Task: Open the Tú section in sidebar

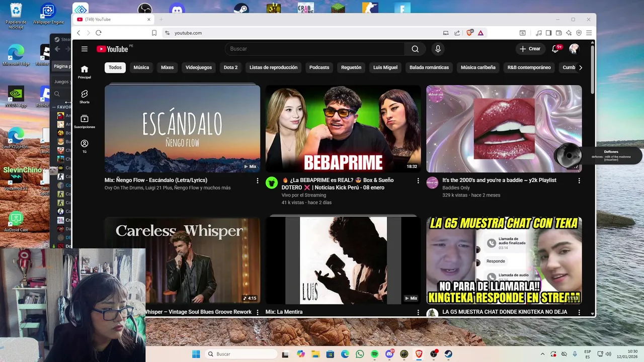Action: pyautogui.click(x=85, y=146)
